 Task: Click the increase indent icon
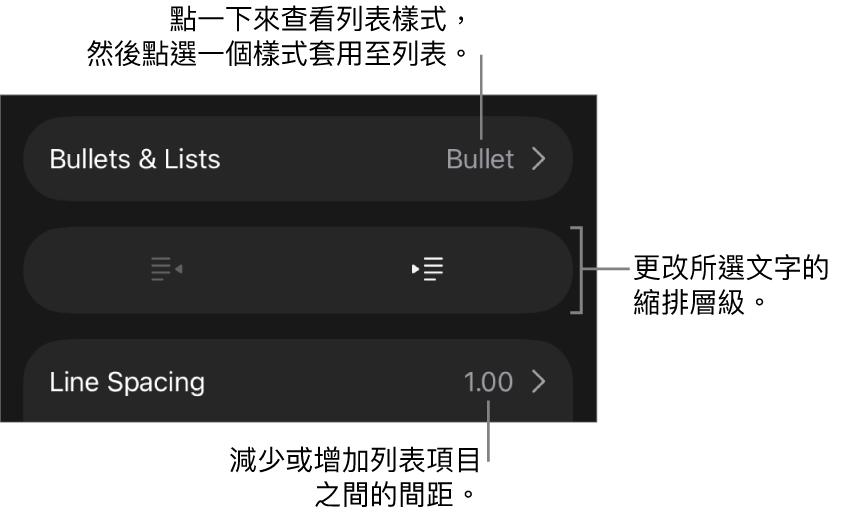428,270
